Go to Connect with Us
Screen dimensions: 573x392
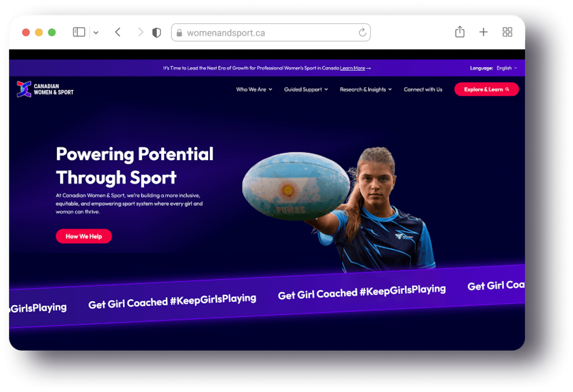pos(423,89)
